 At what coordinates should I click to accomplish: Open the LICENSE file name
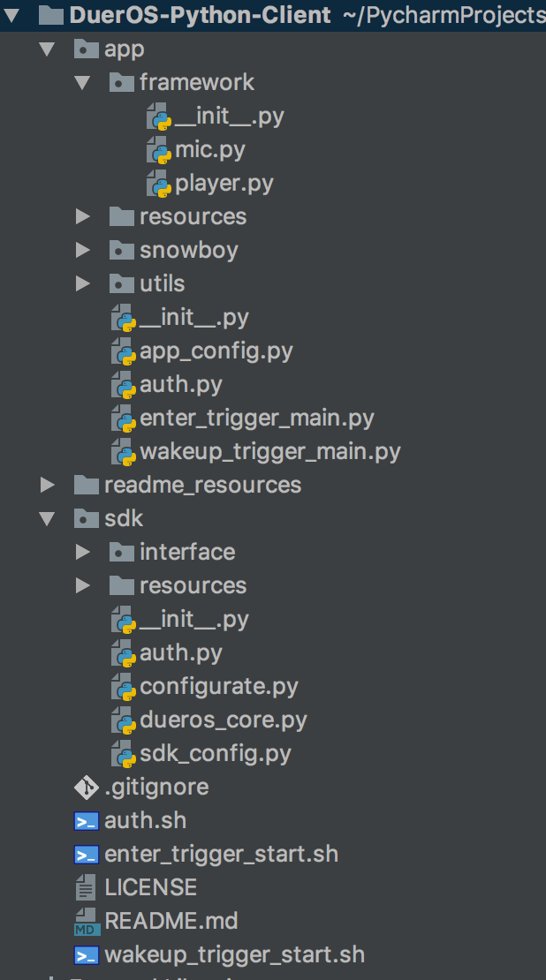(151, 887)
